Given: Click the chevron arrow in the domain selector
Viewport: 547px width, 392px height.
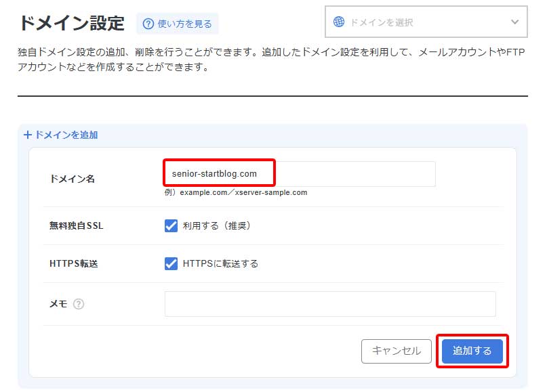Looking at the screenshot, I should (x=514, y=21).
